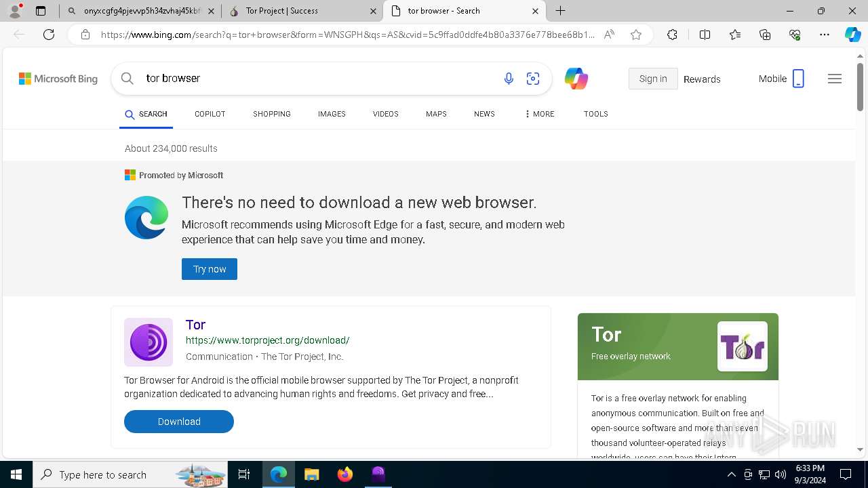Open Bing Copilot colorful logo
This screenshot has width=868, height=488.
pos(576,79)
